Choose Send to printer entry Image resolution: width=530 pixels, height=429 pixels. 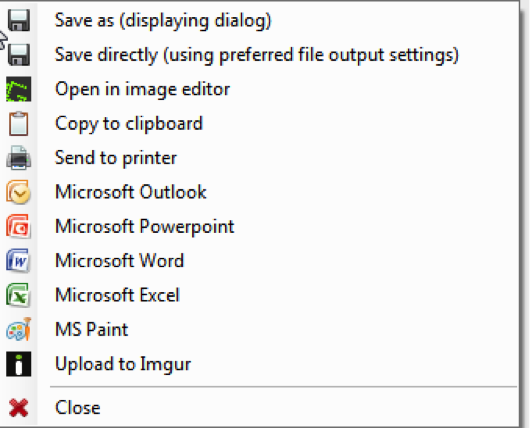click(116, 158)
